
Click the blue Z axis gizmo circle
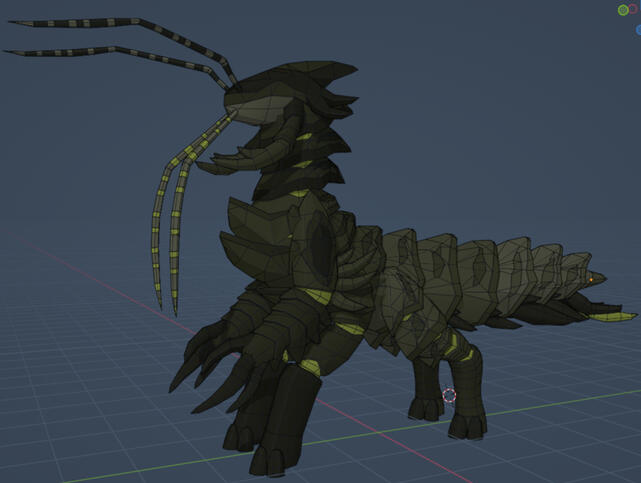tap(638, 30)
